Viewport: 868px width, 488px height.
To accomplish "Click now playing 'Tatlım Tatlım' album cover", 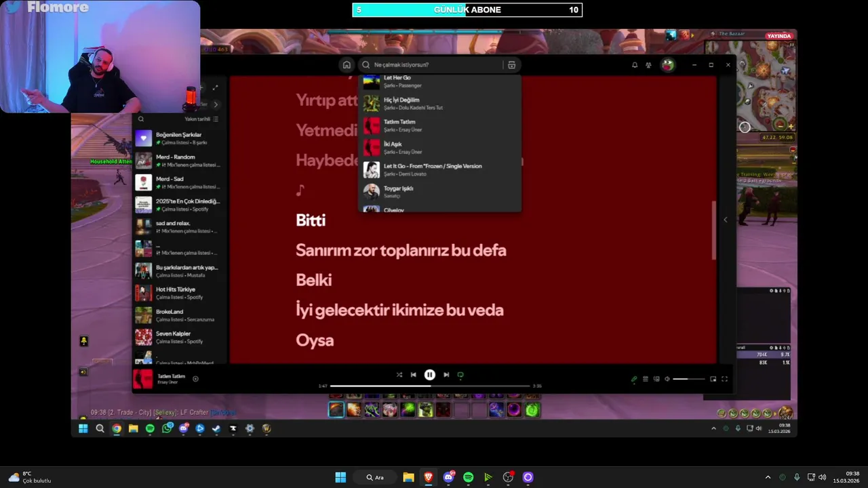I will (x=143, y=379).
